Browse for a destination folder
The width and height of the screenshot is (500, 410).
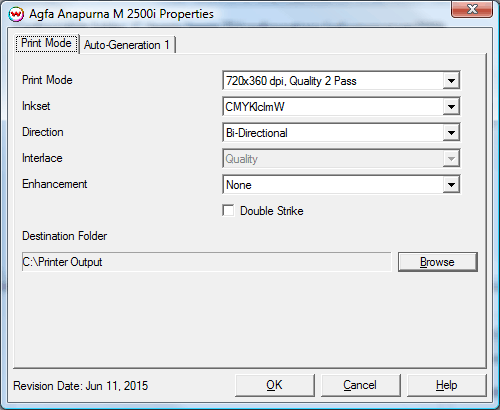[438, 262]
